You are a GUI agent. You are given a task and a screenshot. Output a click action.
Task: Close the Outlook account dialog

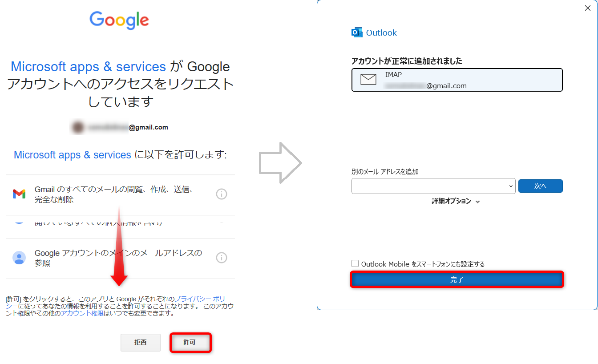(x=587, y=8)
